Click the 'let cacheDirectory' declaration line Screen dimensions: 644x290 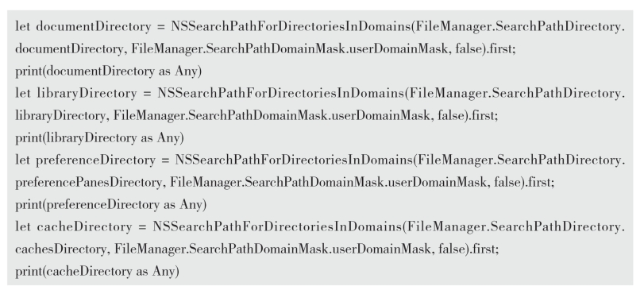click(x=320, y=226)
